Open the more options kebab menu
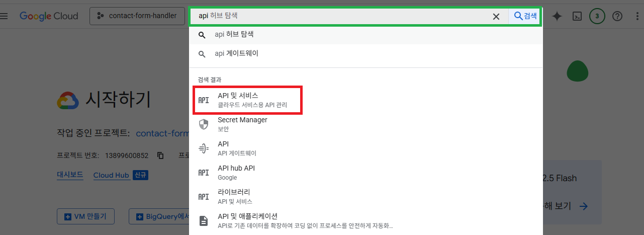The width and height of the screenshot is (644, 235). point(637,16)
